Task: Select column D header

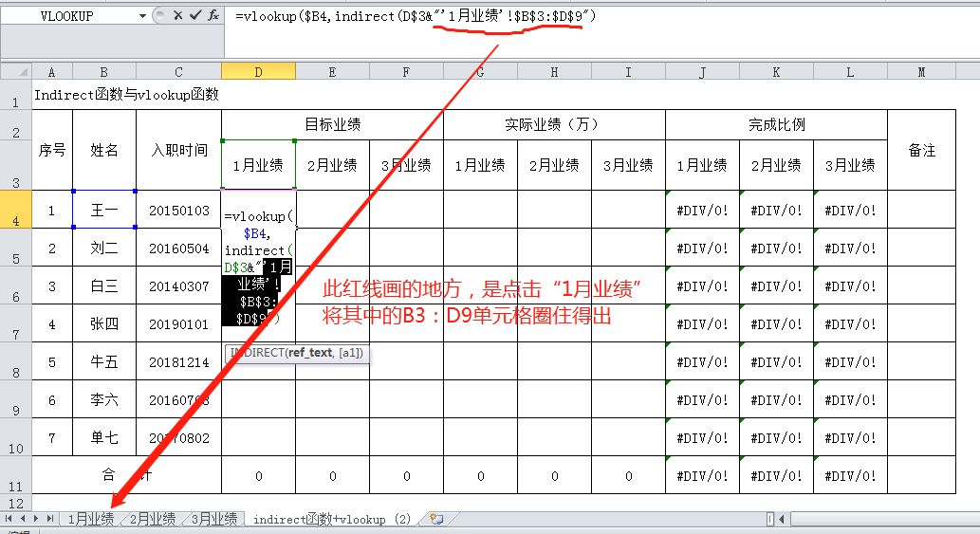Action: pyautogui.click(x=258, y=72)
